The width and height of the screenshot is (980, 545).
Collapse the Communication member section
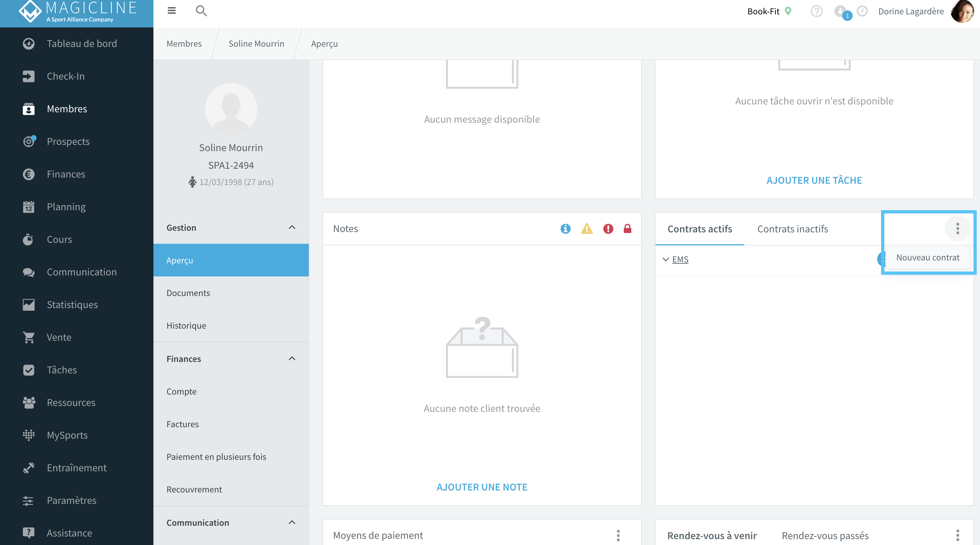pos(292,522)
